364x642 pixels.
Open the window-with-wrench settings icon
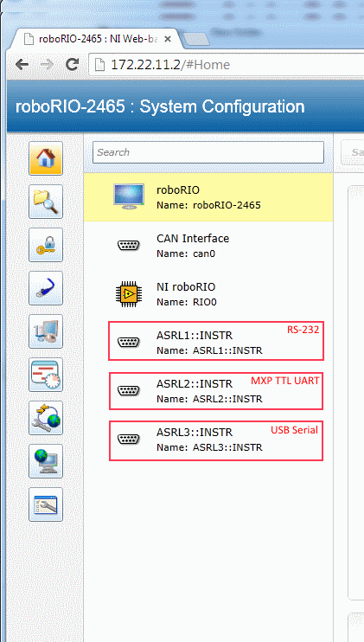tap(46, 504)
